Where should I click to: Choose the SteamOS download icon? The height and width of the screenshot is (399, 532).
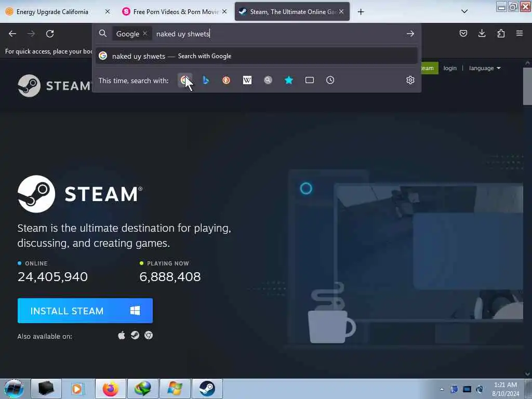(135, 336)
